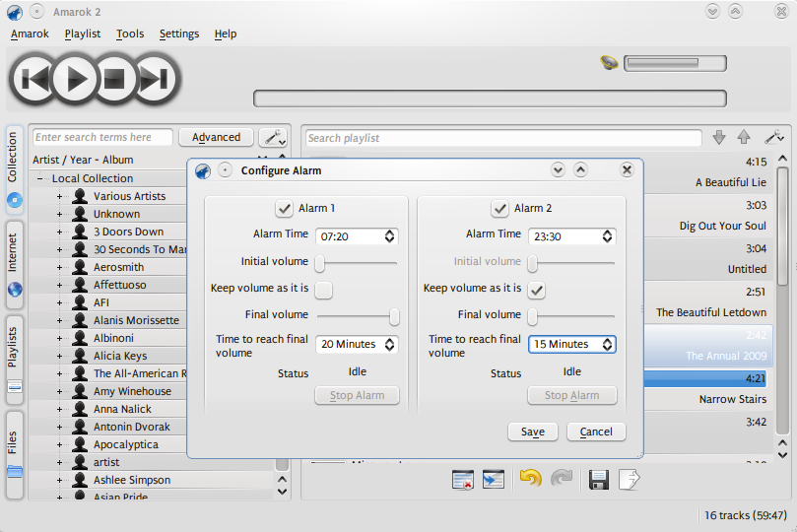Click the Configure Alarm dialog Amarok icon
The width and height of the screenshot is (797, 532).
(x=203, y=171)
